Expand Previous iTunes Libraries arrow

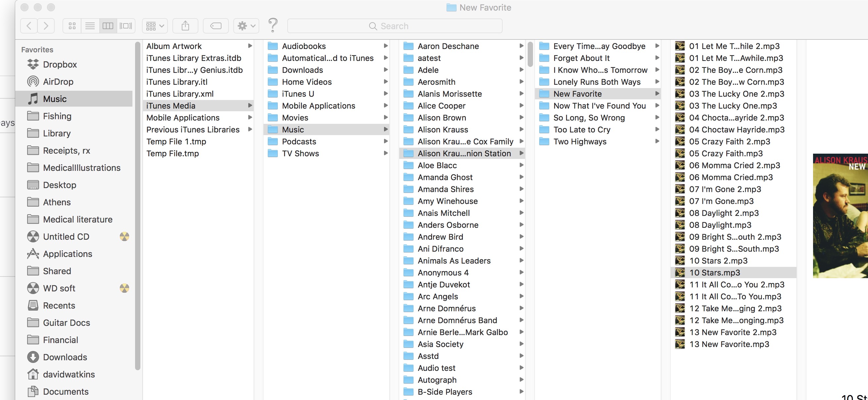click(250, 129)
